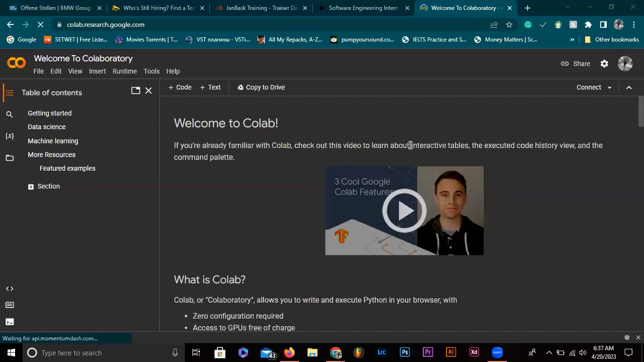Go to Featured examples entry
Screen dimensions: 644x362
tap(67, 168)
